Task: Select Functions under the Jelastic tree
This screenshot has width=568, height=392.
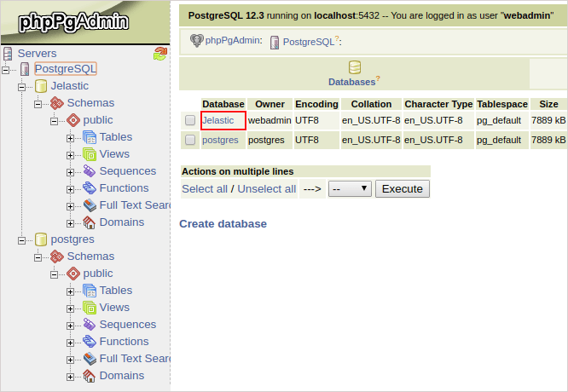Action: [124, 188]
